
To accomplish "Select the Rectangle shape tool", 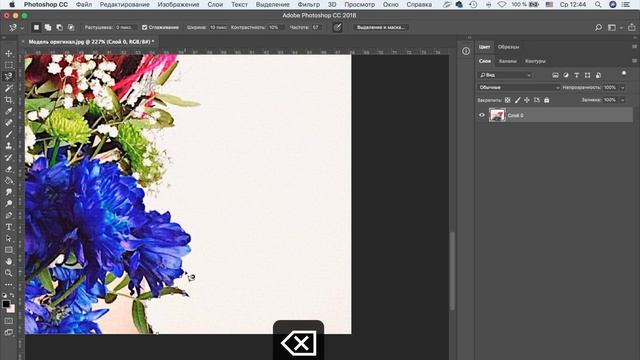I will point(9,250).
